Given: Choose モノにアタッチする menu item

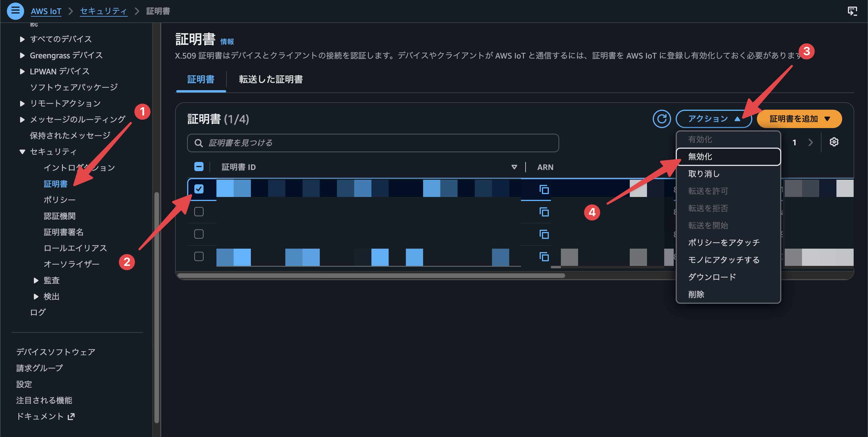Looking at the screenshot, I should pyautogui.click(x=728, y=260).
